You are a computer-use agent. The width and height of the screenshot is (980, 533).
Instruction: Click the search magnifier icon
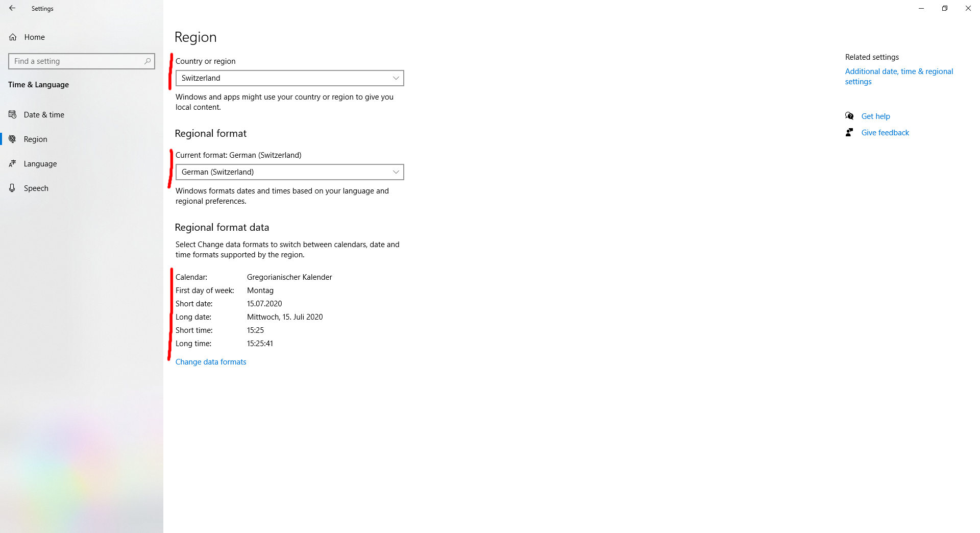(147, 61)
